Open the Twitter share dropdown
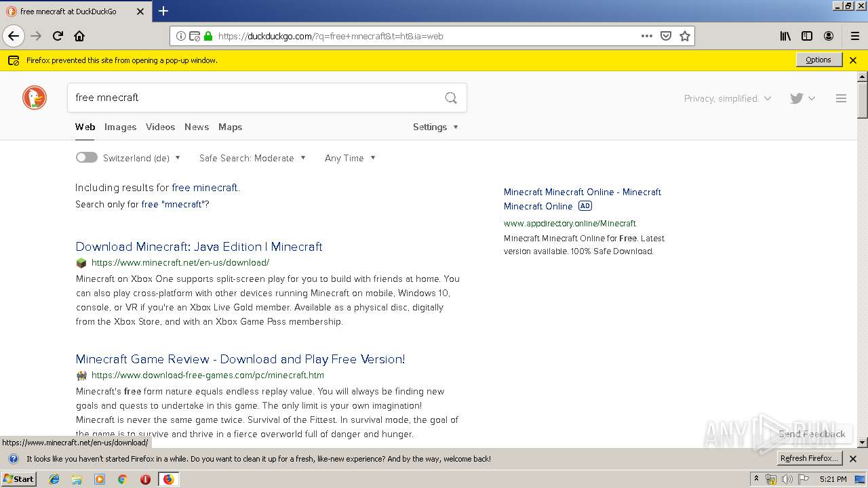Image resolution: width=868 pixels, height=488 pixels. [802, 98]
